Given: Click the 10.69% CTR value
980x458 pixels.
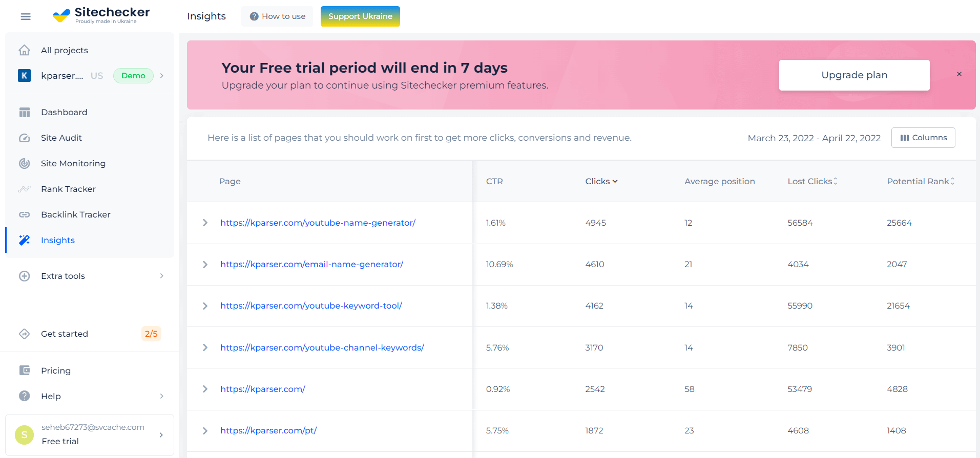Looking at the screenshot, I should pos(499,265).
